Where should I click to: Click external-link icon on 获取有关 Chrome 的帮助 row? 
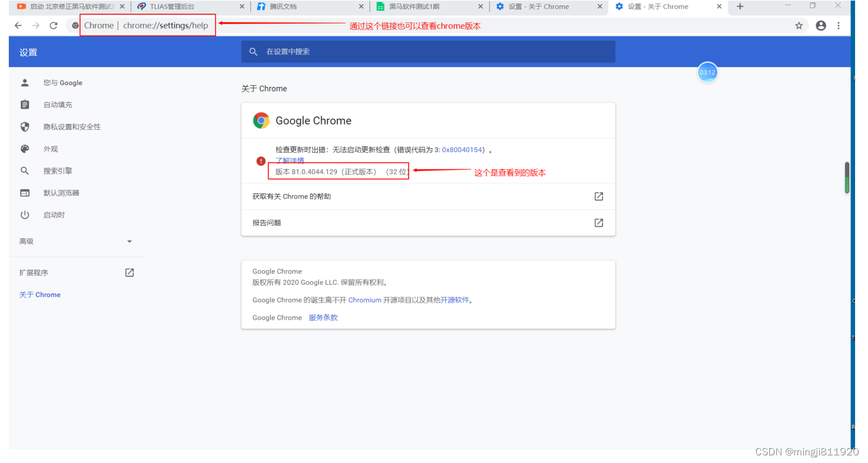pyautogui.click(x=598, y=196)
